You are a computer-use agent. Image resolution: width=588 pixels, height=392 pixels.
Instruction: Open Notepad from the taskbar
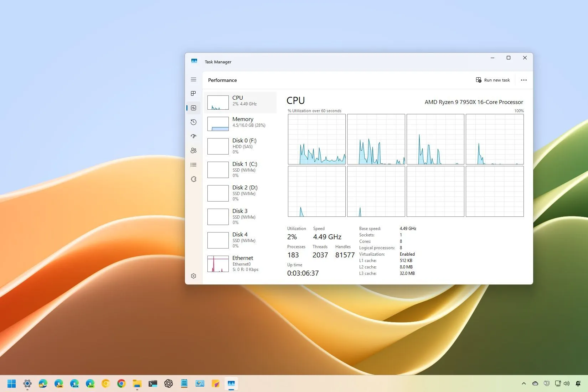tap(184, 383)
